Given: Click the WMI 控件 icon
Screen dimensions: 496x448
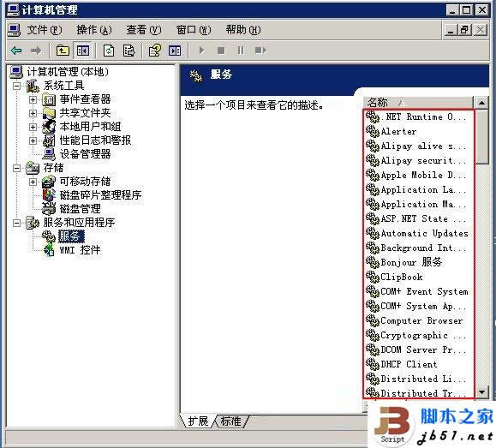Looking at the screenshot, I should [49, 250].
